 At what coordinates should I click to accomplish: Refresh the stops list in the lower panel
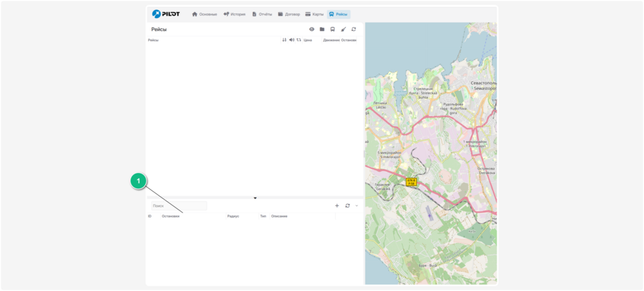(347, 206)
